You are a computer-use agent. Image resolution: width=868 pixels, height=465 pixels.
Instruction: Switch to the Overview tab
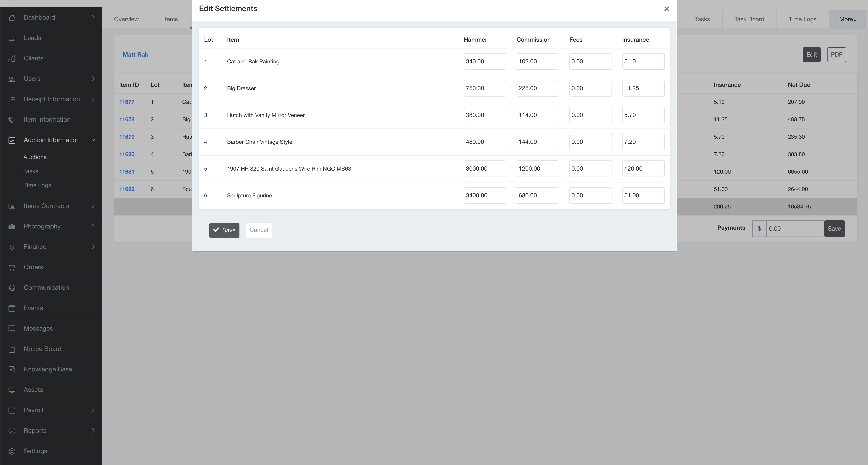pos(126,19)
